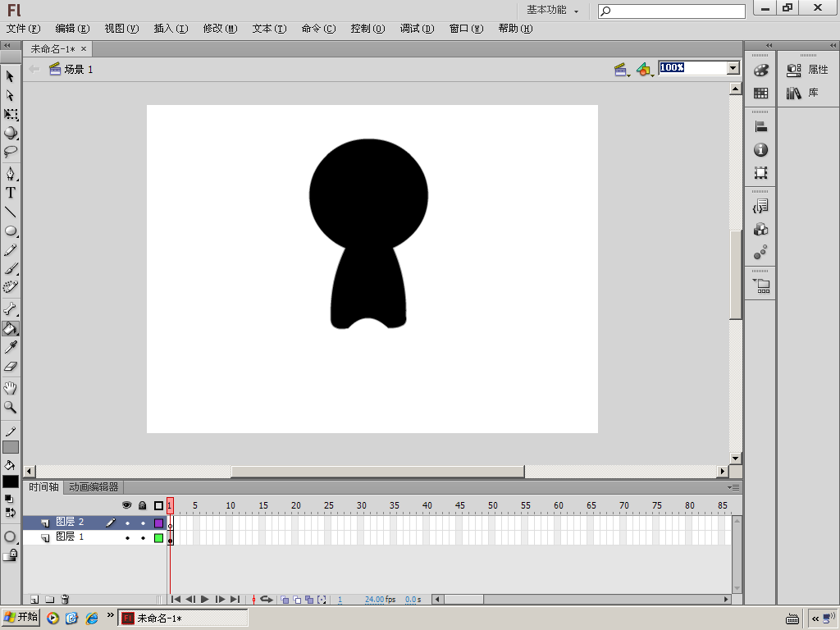840x630 pixels.
Task: Select the 时间轴 tab
Action: coord(43,487)
